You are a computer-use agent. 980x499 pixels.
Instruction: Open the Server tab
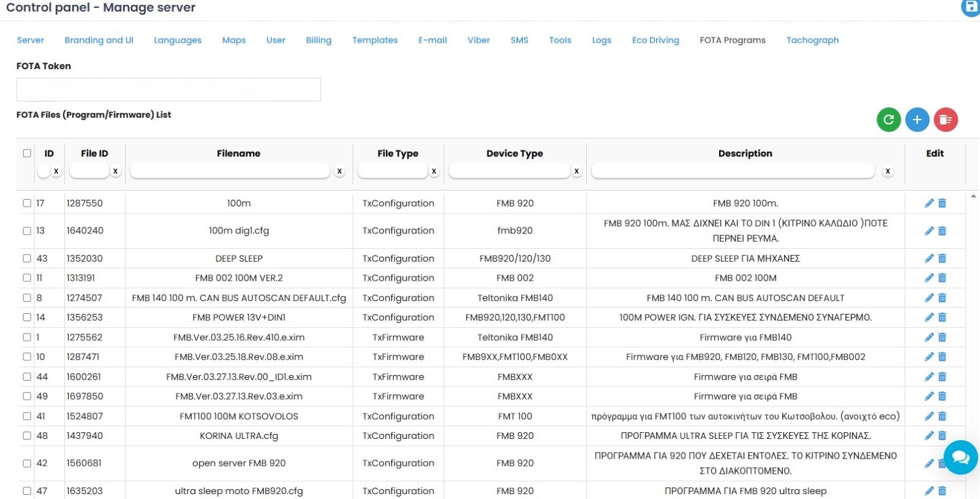pyautogui.click(x=31, y=40)
